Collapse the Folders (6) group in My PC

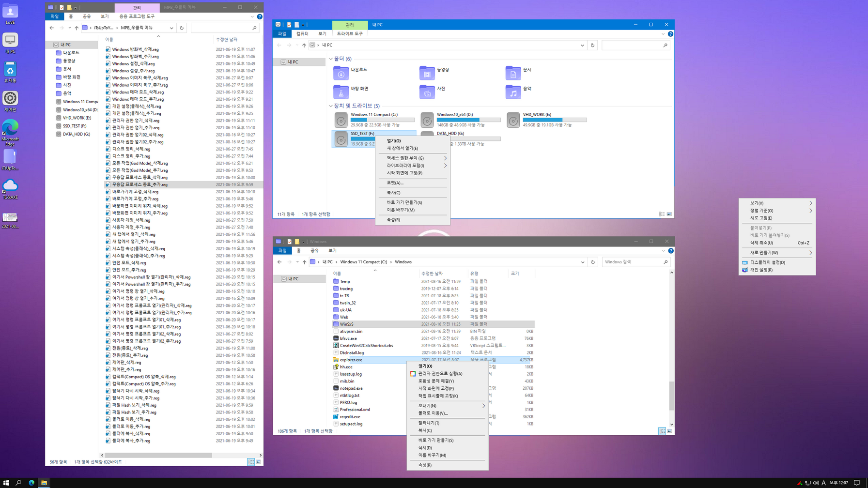point(331,59)
